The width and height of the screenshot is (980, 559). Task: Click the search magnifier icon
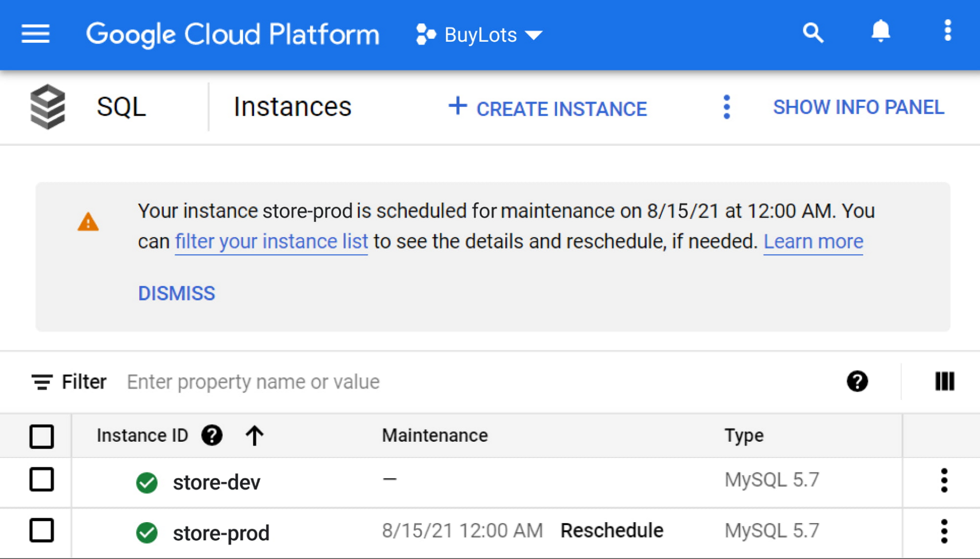tap(813, 33)
